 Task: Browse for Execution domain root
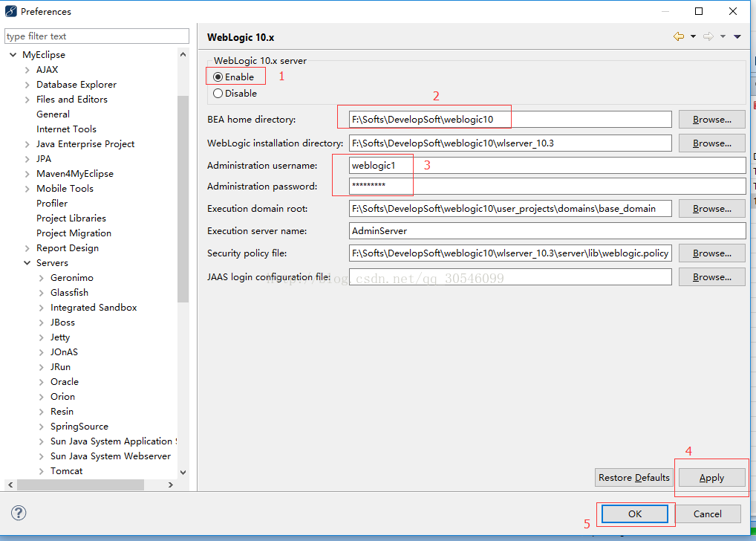pos(712,209)
